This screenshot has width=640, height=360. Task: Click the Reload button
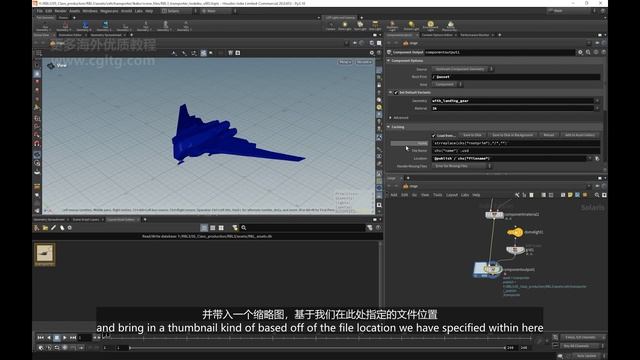[549, 135]
